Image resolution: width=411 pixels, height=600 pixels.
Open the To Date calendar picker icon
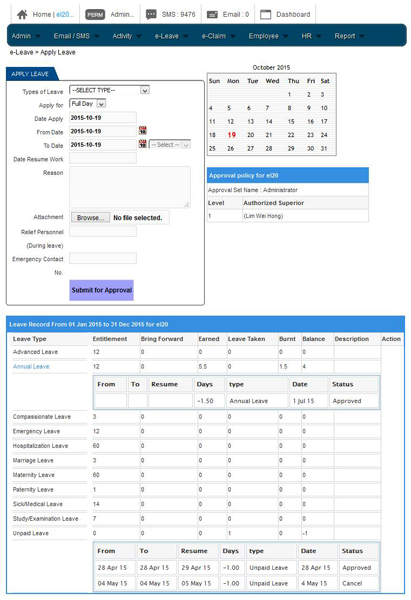pos(142,144)
